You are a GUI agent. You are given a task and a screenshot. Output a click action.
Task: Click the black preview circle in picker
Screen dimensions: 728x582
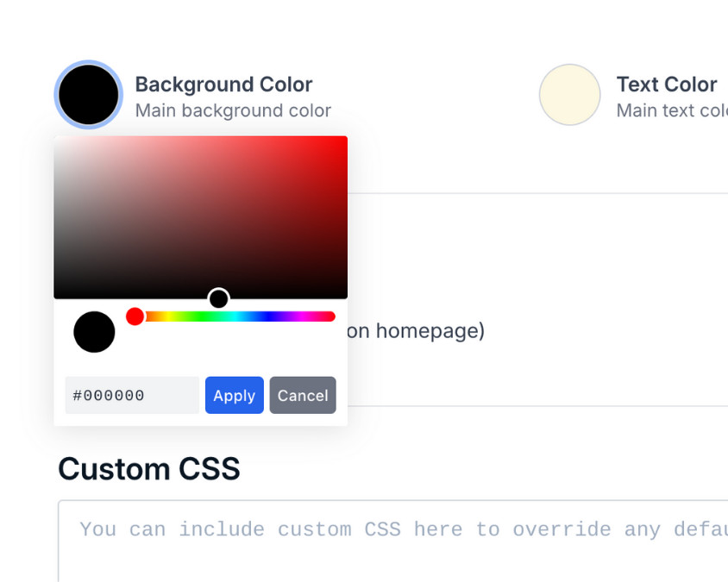coord(94,332)
